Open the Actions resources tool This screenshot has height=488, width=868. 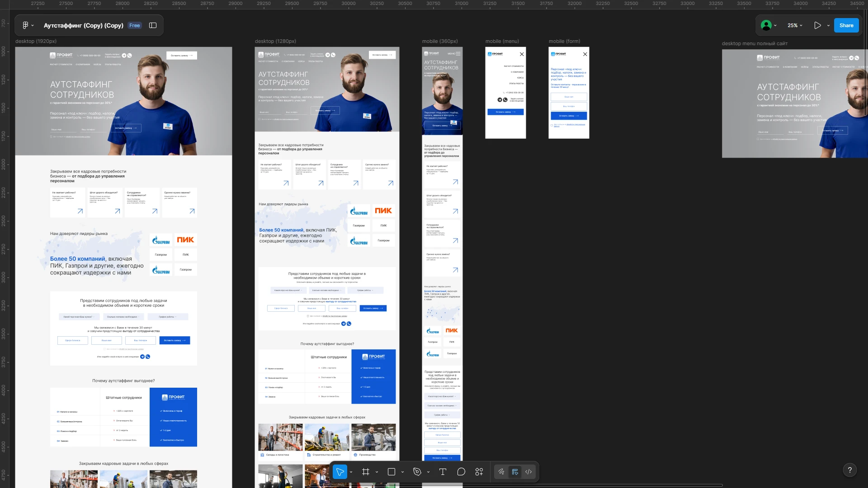(x=479, y=472)
